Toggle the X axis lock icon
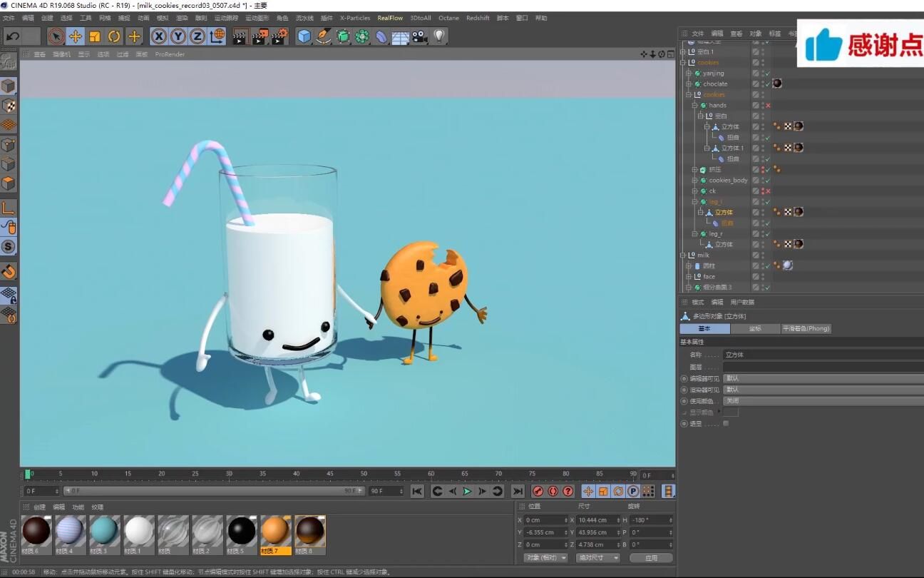This screenshot has width=924, height=578. 159,36
